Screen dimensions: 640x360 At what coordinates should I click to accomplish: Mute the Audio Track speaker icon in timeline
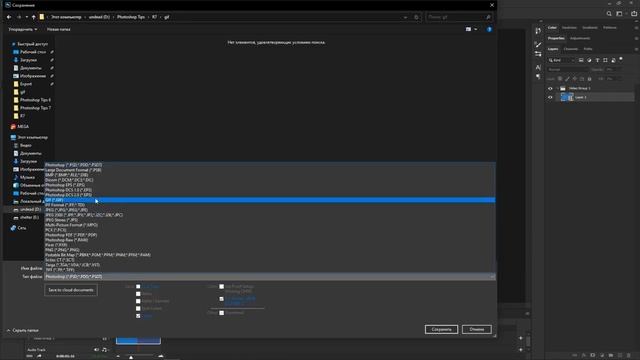tap(96, 350)
